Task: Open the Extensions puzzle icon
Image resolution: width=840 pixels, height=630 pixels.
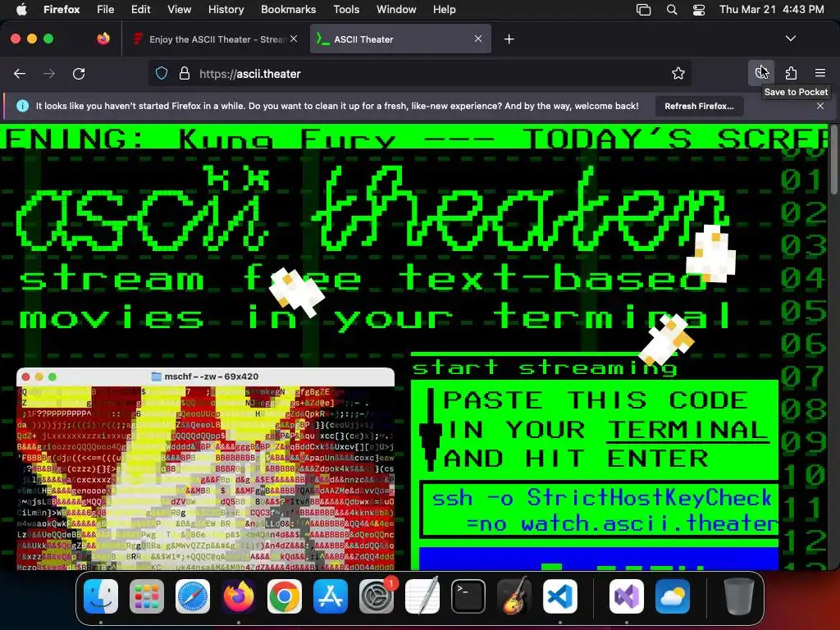Action: pyautogui.click(x=791, y=73)
